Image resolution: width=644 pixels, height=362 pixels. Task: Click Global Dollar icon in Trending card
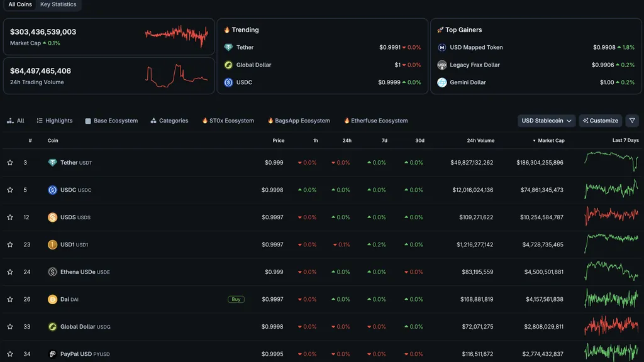228,65
